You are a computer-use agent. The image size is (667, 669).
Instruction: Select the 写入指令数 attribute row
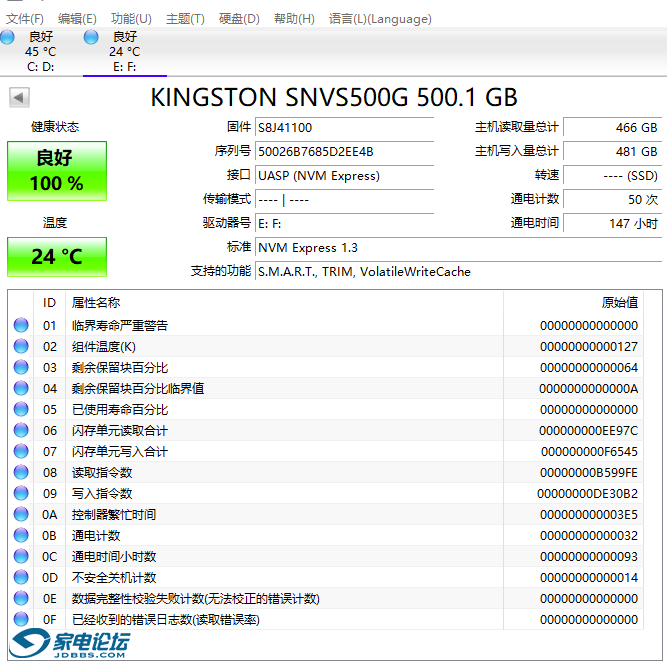click(326, 493)
